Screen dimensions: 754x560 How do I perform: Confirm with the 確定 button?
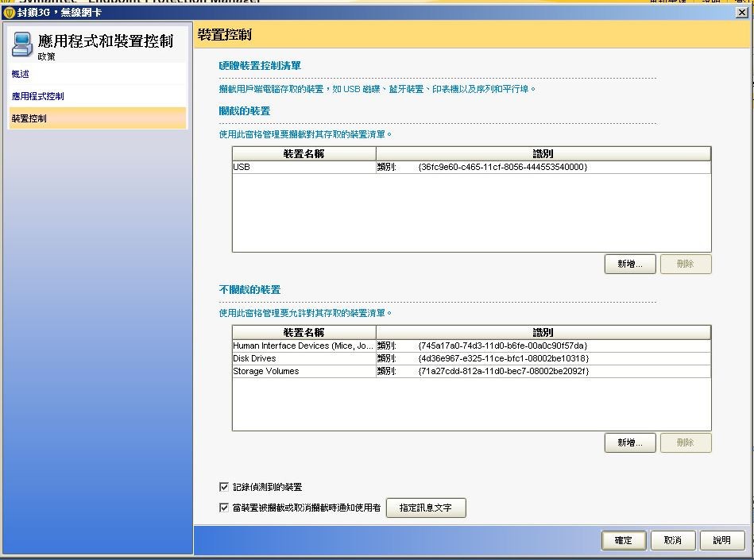(624, 540)
